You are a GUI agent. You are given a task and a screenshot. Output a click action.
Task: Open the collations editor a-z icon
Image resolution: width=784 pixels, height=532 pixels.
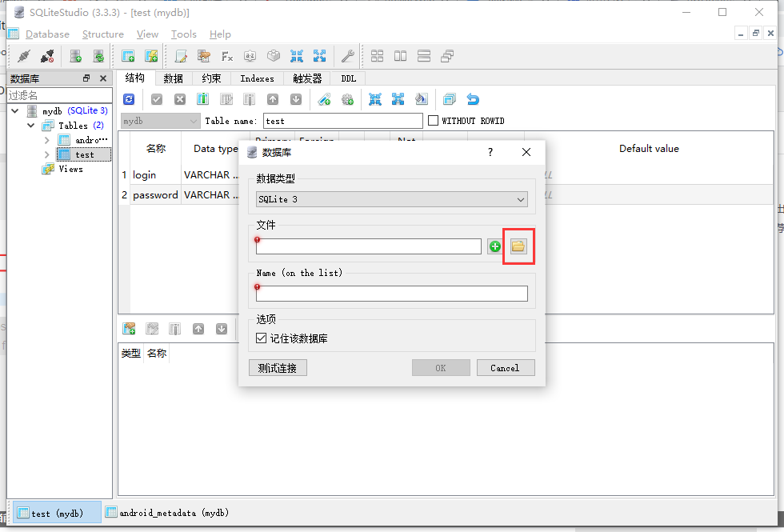click(x=250, y=56)
